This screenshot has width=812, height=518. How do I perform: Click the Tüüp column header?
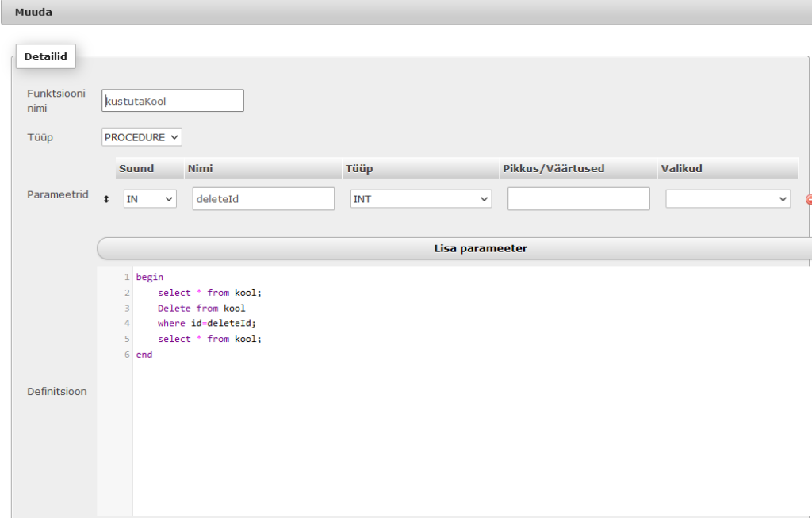click(420, 168)
